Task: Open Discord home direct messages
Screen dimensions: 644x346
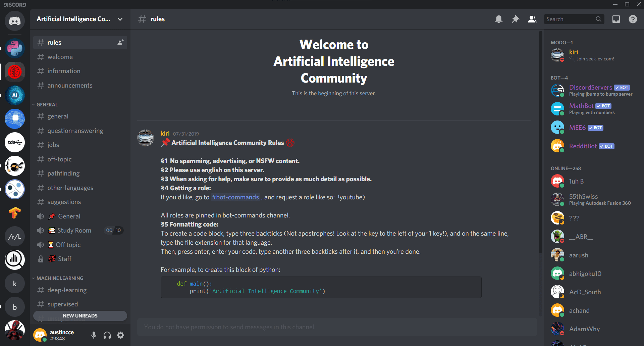Action: [15, 21]
